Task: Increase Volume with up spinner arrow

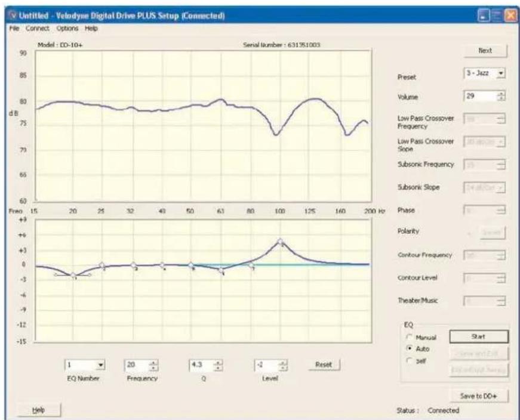Action: pos(501,94)
